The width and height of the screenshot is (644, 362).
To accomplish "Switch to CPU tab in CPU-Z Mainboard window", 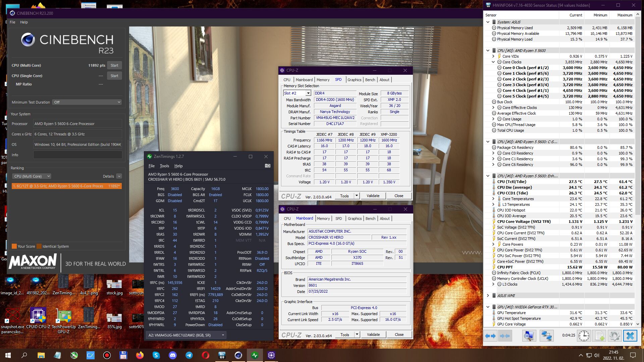I will point(287,219).
